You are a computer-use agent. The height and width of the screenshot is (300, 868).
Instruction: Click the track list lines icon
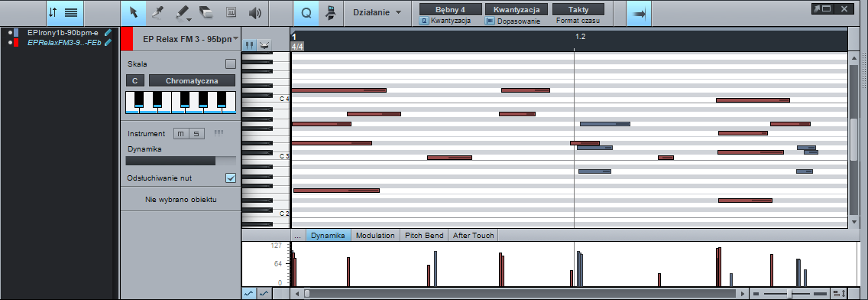(x=71, y=12)
